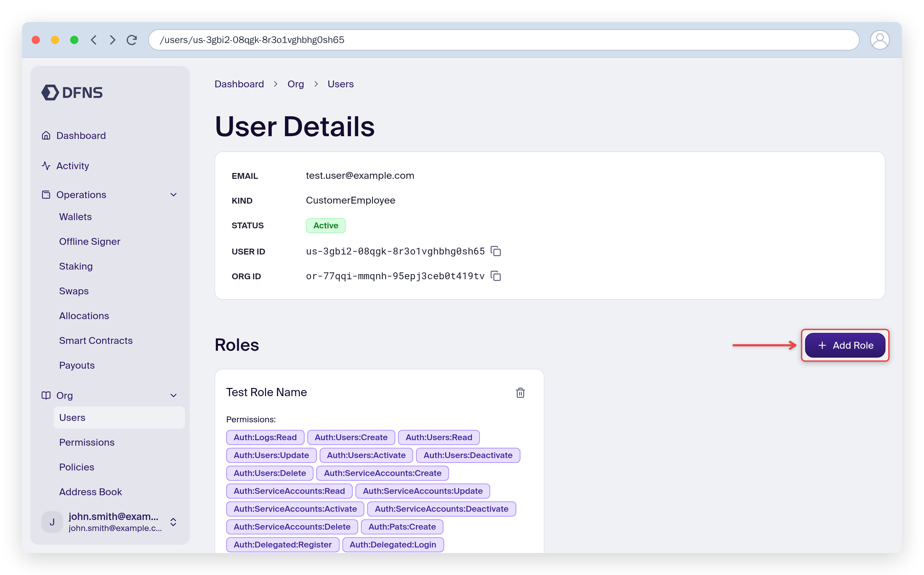Click the browser address bar
Screen dimensions: 924x575
pyautogui.click(x=504, y=40)
